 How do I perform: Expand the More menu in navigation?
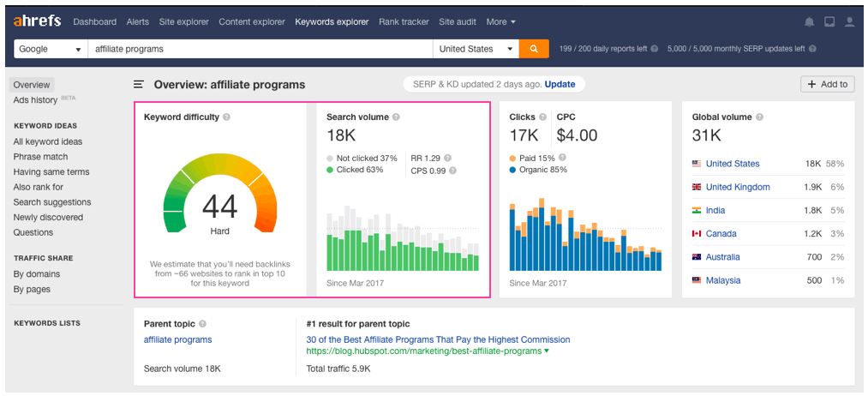click(501, 21)
